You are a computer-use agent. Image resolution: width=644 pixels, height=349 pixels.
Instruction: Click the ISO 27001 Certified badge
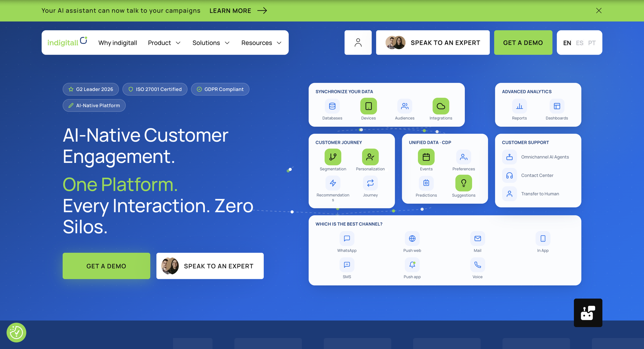pos(155,89)
